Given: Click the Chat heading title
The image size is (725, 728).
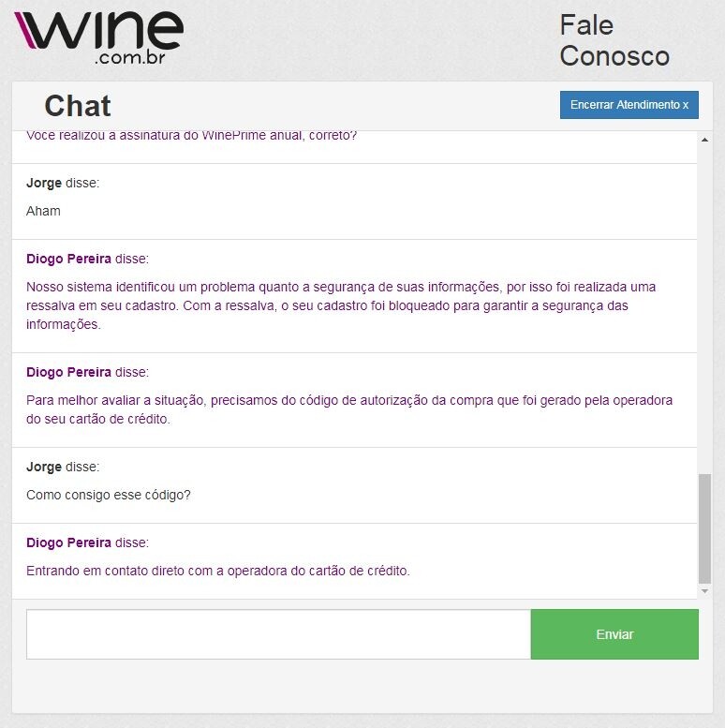Looking at the screenshot, I should tap(78, 106).
